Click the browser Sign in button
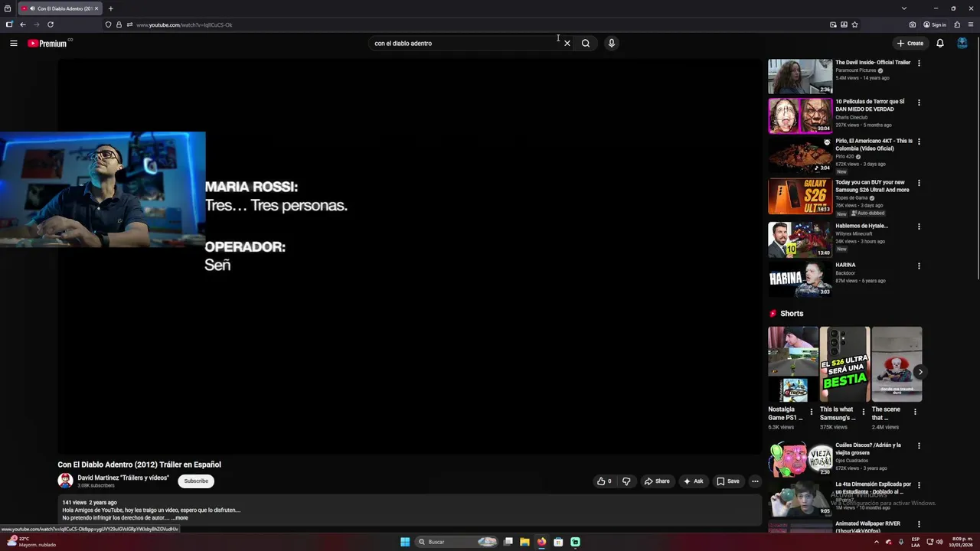 (935, 24)
